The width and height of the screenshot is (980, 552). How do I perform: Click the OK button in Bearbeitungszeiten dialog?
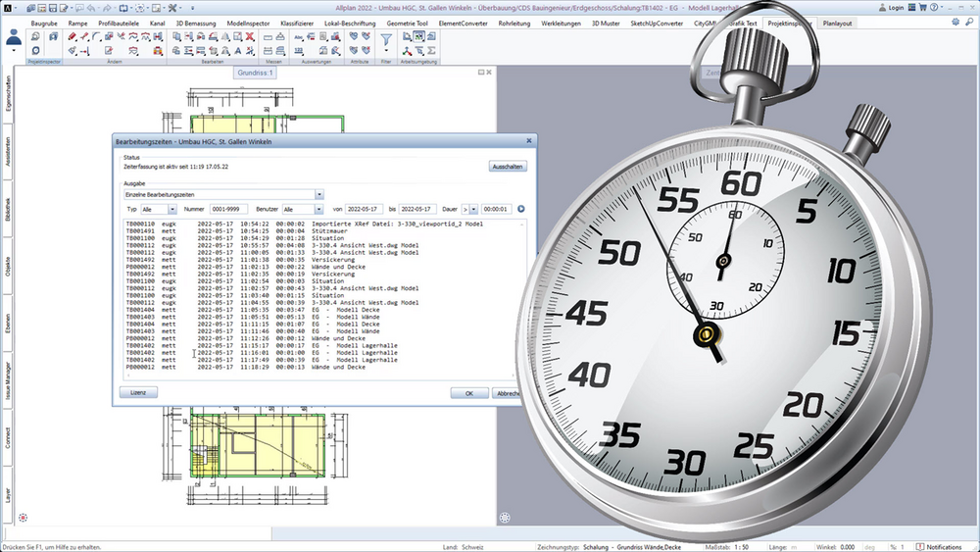pyautogui.click(x=469, y=393)
